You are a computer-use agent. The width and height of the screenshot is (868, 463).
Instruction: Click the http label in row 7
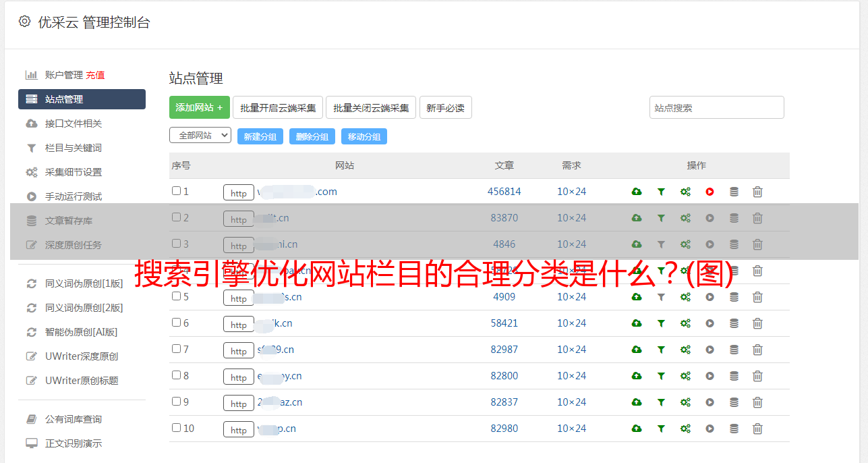tap(239, 351)
